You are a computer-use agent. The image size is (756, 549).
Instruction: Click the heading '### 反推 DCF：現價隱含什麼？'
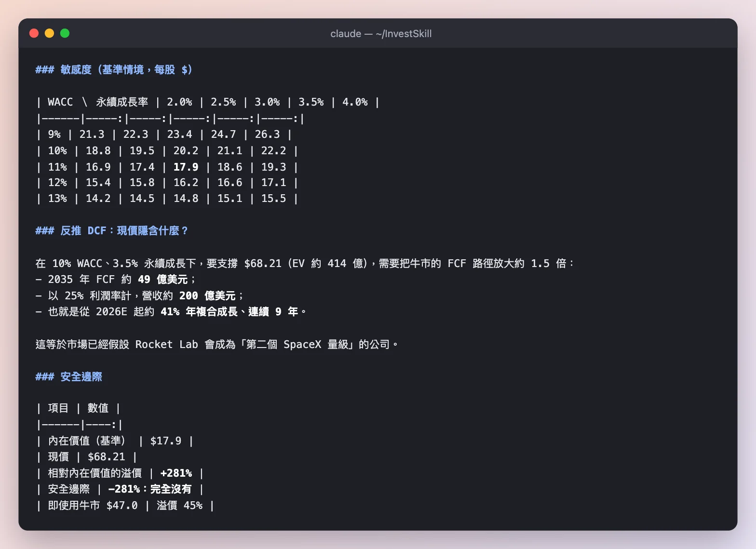[x=111, y=231]
